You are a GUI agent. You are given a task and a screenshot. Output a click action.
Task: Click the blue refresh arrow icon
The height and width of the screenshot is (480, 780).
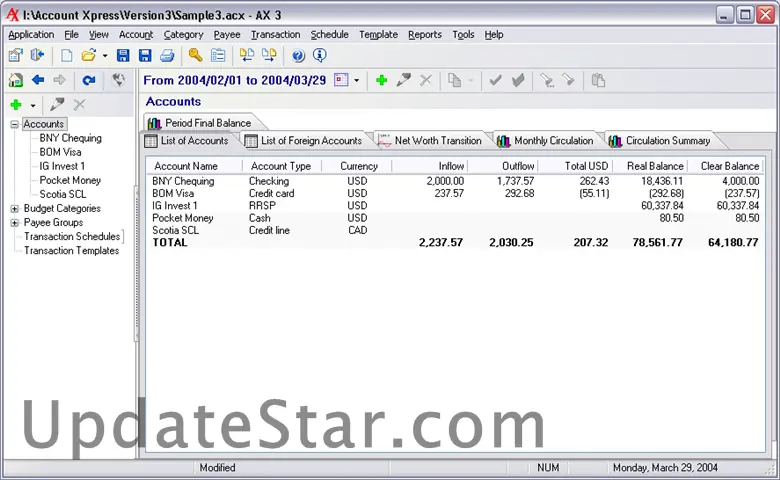click(89, 80)
